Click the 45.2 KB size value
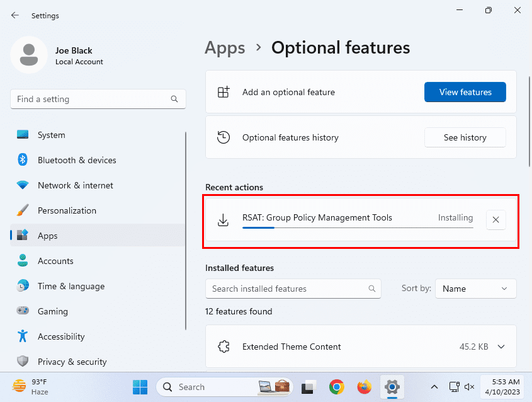 [473, 347]
